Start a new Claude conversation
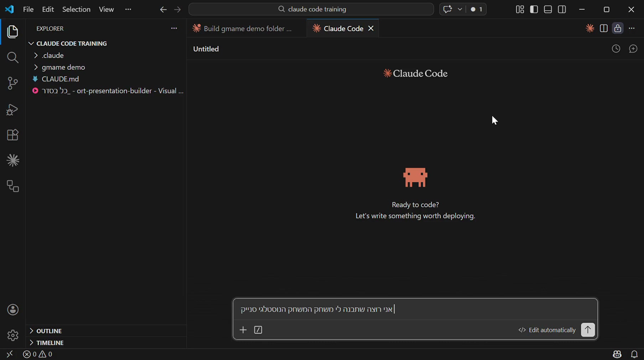644x360 pixels. (633, 49)
